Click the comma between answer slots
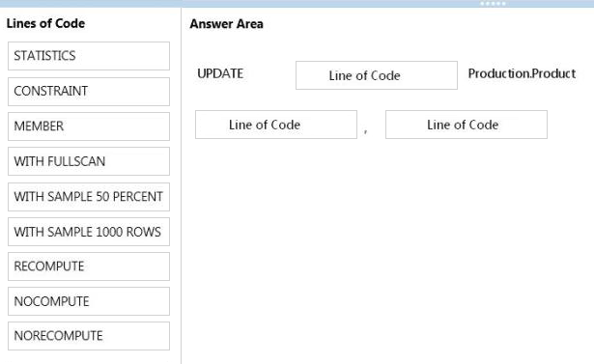The height and width of the screenshot is (364, 594). click(365, 131)
